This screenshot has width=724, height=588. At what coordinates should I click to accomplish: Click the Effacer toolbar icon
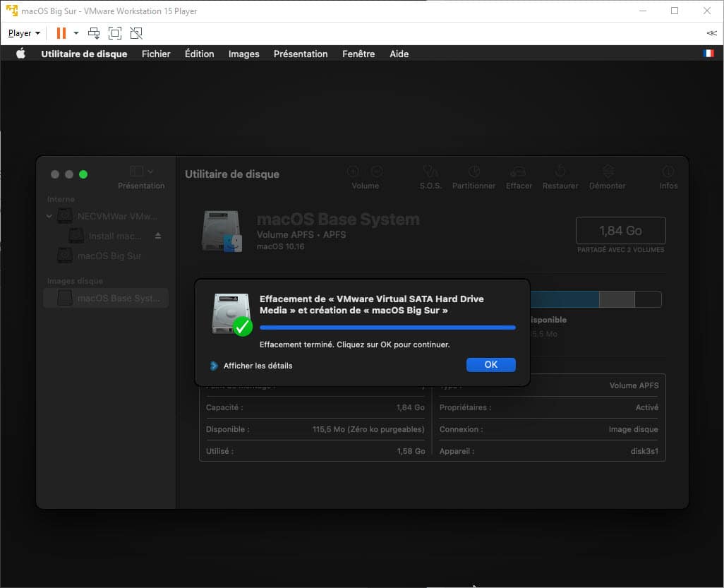(519, 172)
